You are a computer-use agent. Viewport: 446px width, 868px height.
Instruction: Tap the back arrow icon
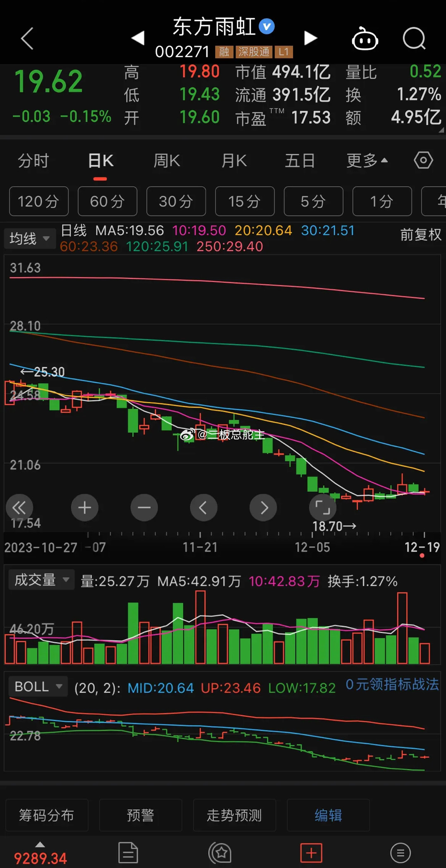click(x=27, y=38)
